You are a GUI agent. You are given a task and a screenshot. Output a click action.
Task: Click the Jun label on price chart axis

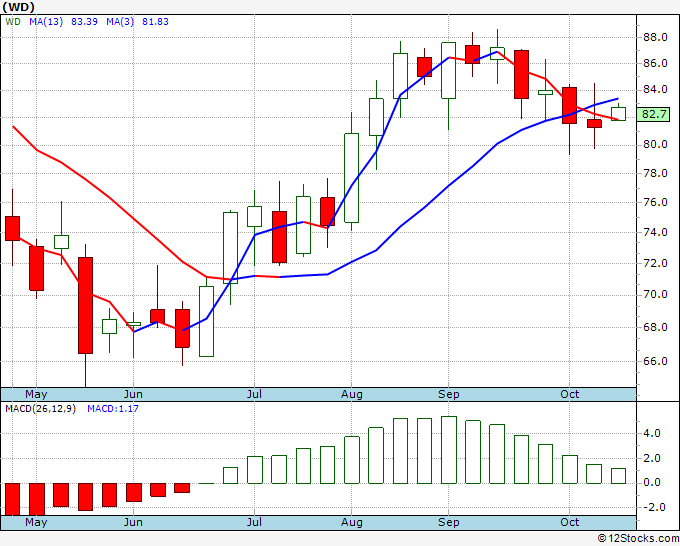[x=133, y=394]
